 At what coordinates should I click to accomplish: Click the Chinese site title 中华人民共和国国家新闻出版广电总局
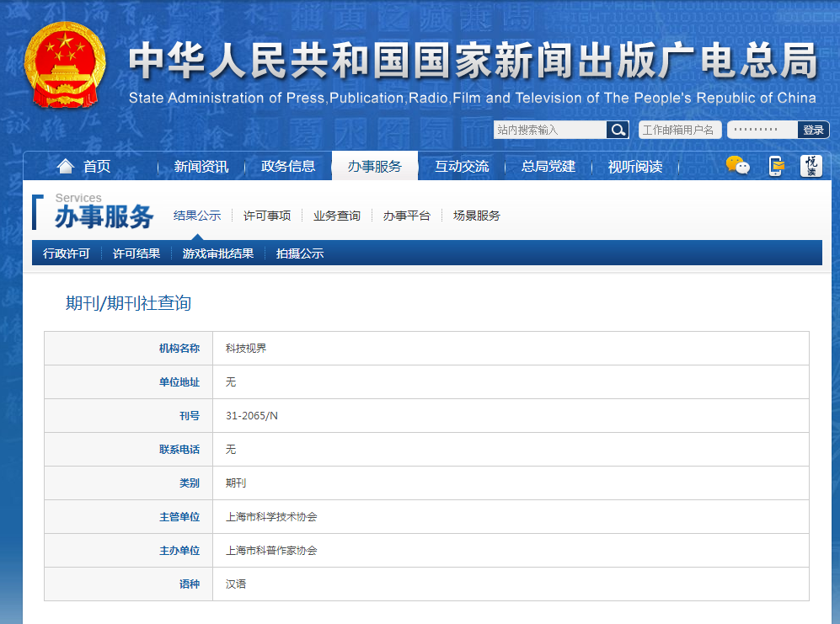(x=473, y=61)
